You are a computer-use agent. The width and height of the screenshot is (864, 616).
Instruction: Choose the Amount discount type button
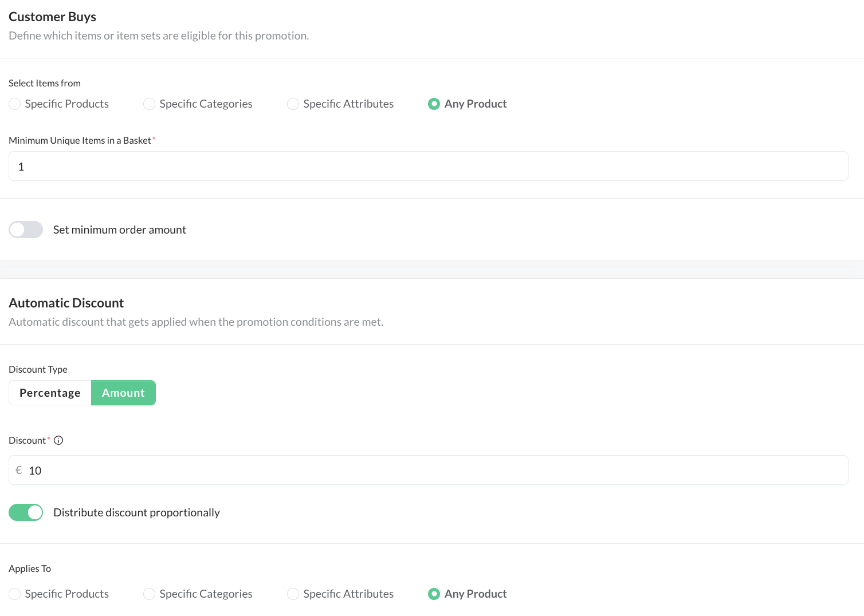(x=123, y=393)
